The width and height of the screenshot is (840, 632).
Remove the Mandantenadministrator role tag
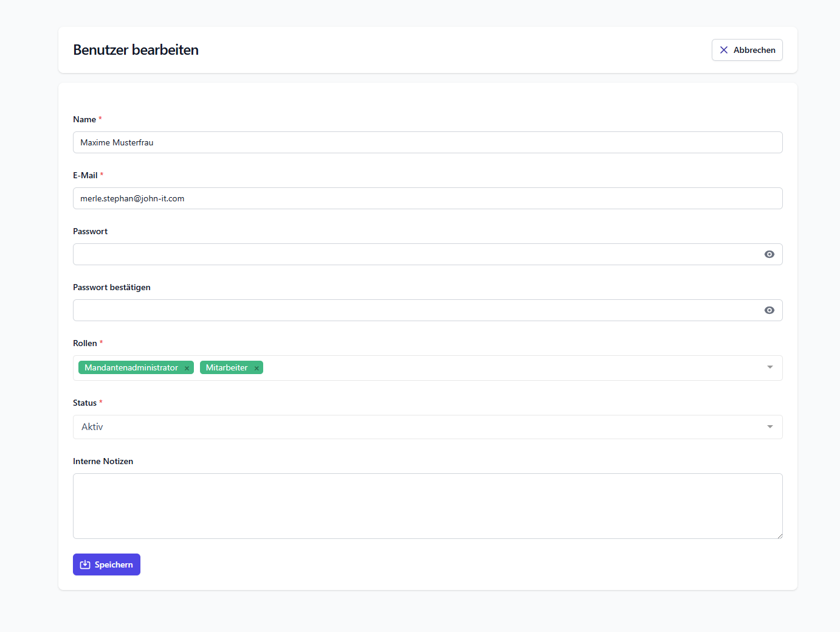coord(187,368)
